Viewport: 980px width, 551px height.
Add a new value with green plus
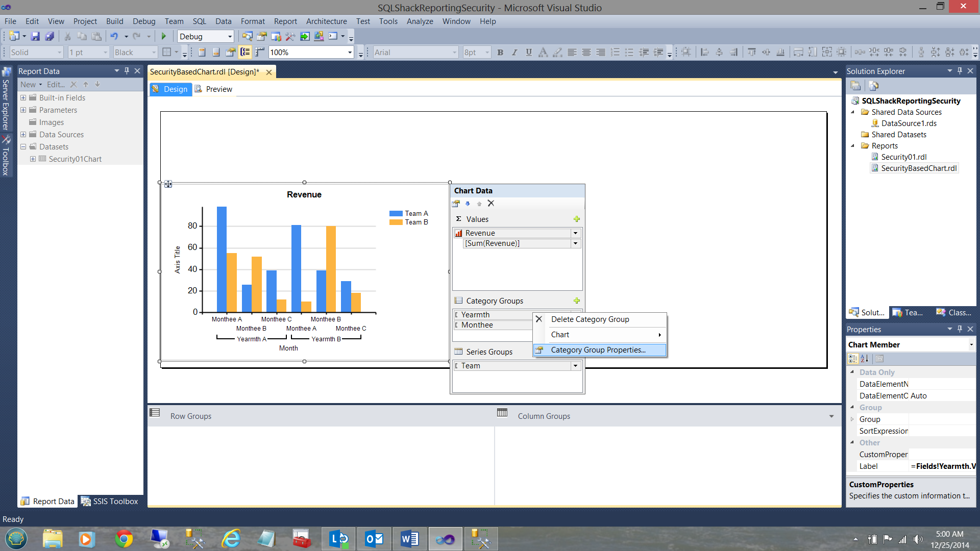(577, 219)
